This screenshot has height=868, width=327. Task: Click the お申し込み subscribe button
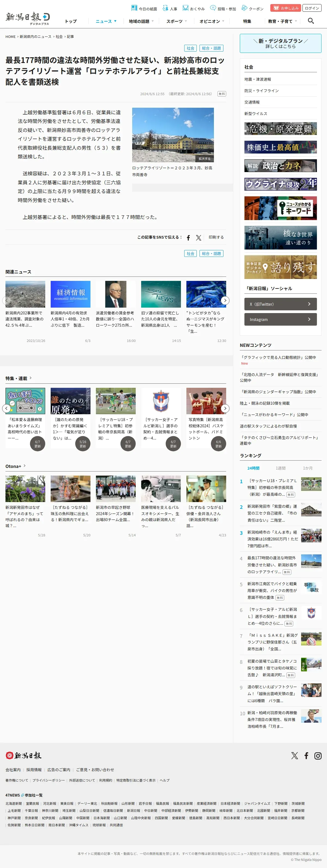[286, 8]
